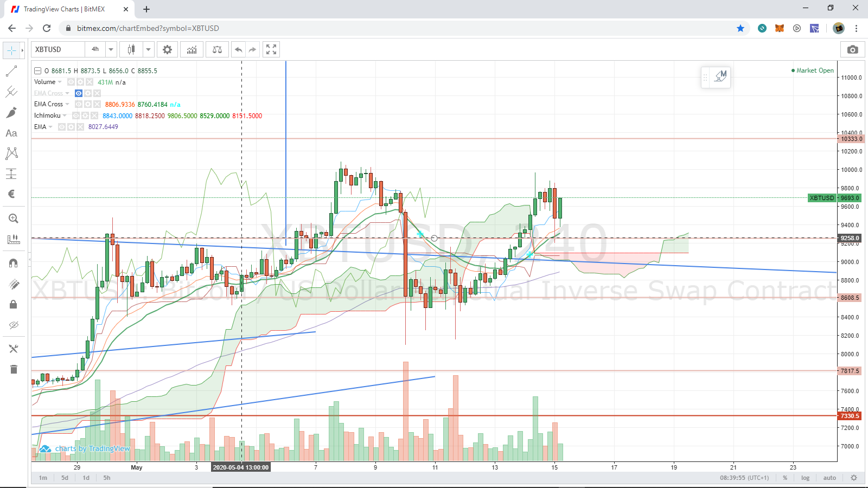Open the EMA indicator dropdown
The image size is (868, 488).
point(50,127)
